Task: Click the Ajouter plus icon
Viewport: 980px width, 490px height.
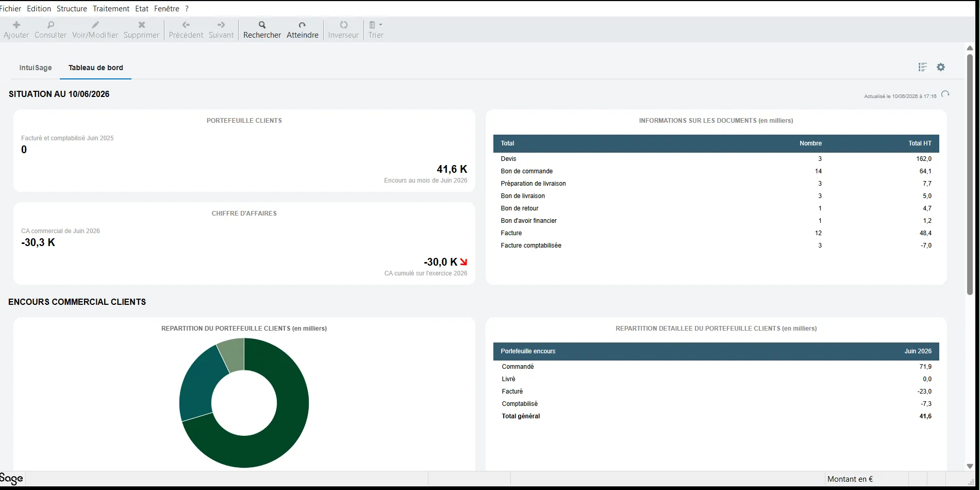Action: [x=16, y=25]
